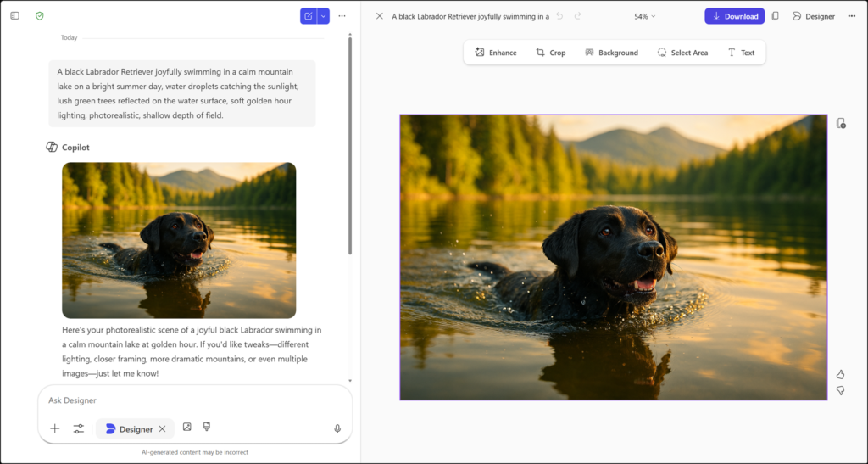Screen dimensions: 868x464
Task: Open editor more options ellipsis
Action: click(851, 16)
